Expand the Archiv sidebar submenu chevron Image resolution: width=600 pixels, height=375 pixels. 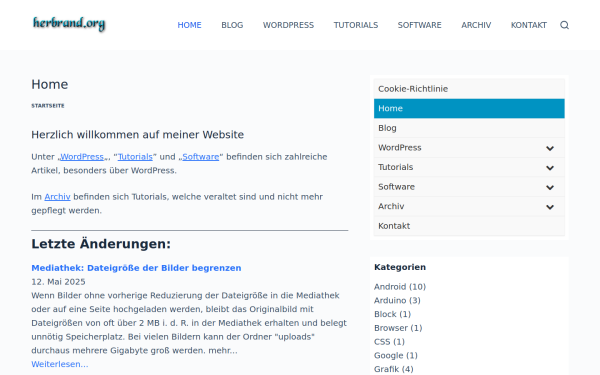point(550,207)
